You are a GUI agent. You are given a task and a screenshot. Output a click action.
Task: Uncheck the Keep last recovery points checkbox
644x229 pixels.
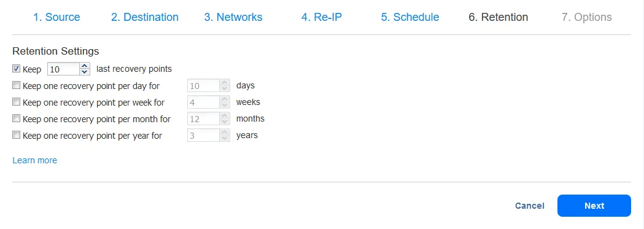tap(16, 69)
